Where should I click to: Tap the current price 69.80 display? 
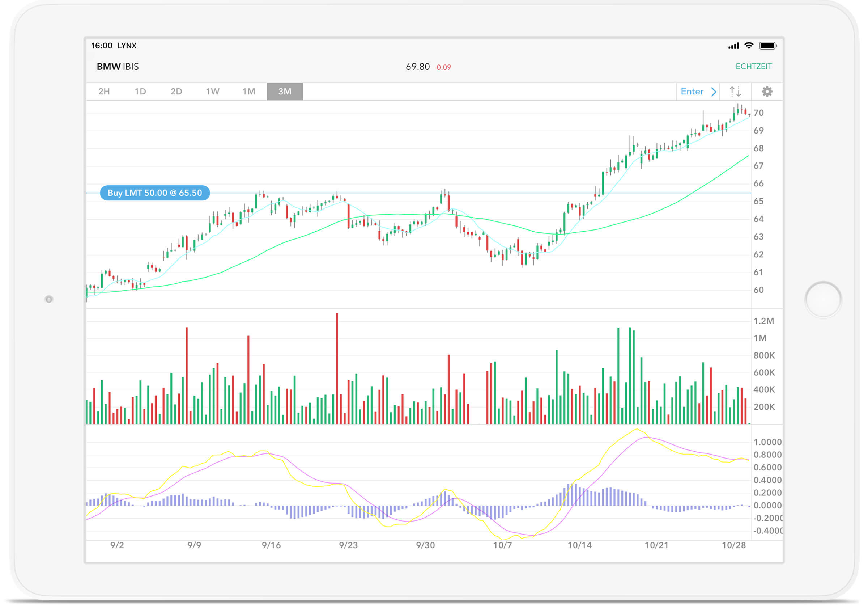(x=417, y=67)
